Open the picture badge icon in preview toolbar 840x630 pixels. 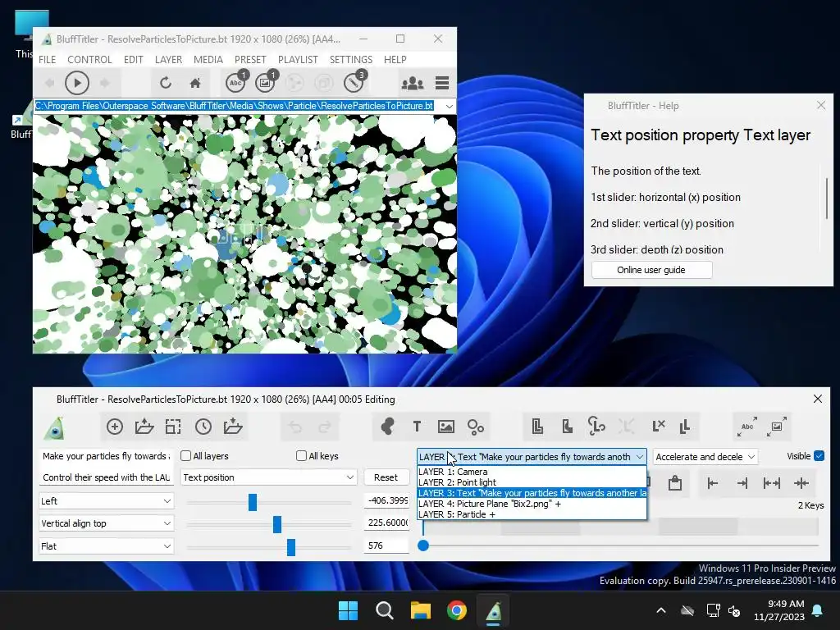click(x=266, y=82)
